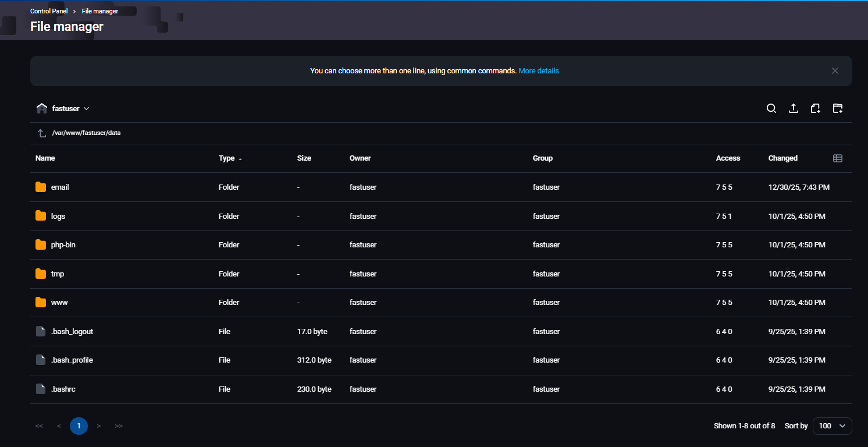The height and width of the screenshot is (447, 868).
Task: Sort by the Type column header
Action: (x=227, y=158)
